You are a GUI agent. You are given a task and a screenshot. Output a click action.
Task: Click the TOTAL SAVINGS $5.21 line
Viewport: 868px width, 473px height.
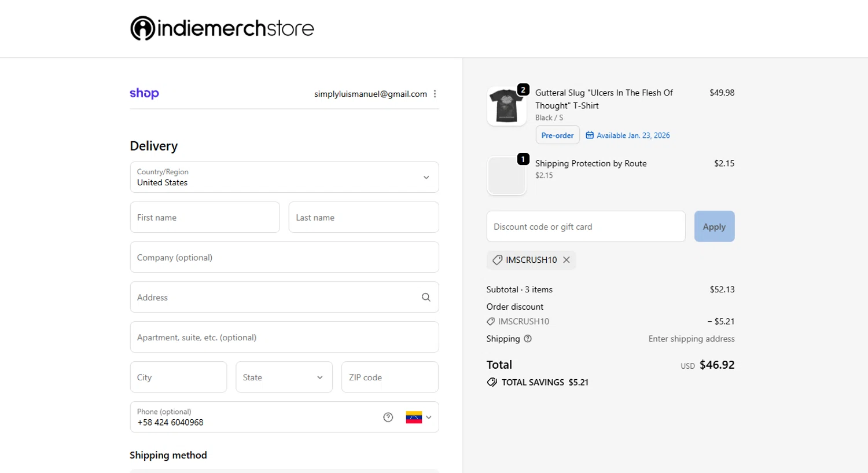[538, 382]
